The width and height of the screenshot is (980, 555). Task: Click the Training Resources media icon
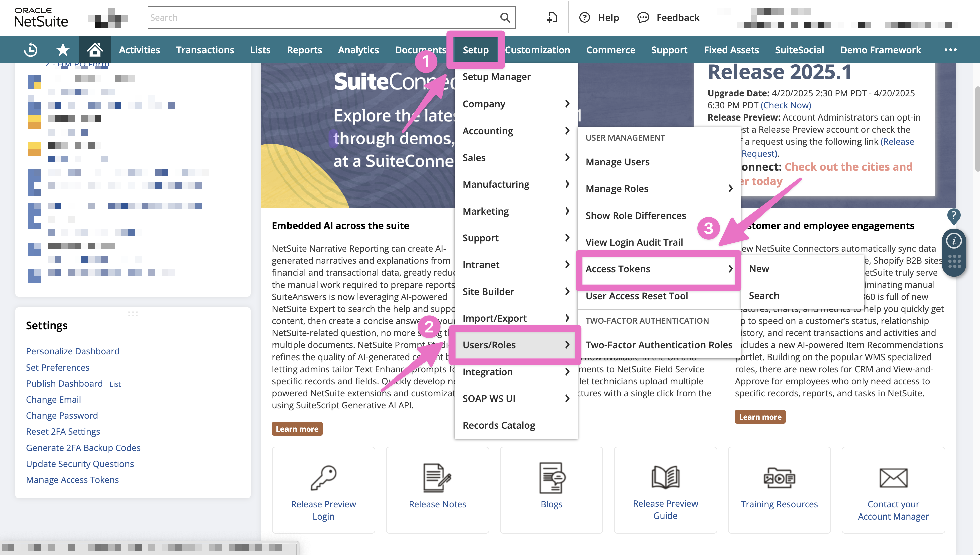[x=779, y=477]
